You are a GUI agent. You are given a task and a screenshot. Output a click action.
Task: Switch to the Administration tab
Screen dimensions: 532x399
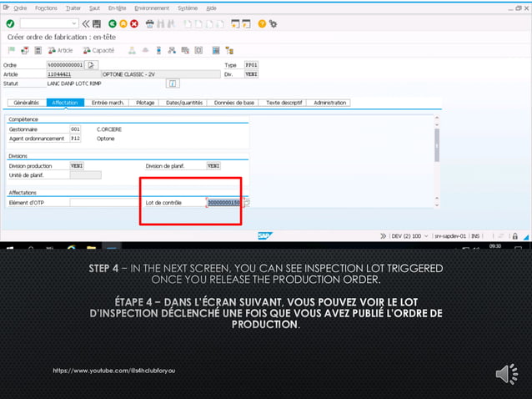329,103
